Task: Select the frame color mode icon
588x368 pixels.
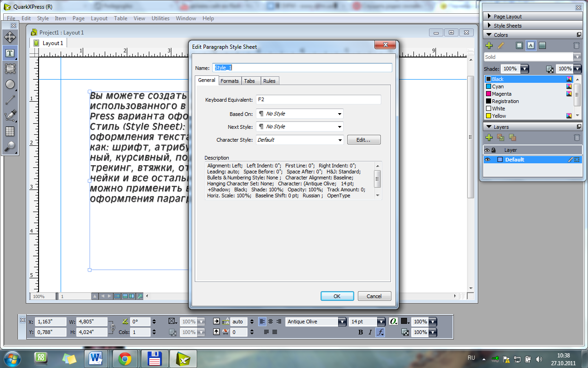Action: pos(520,46)
